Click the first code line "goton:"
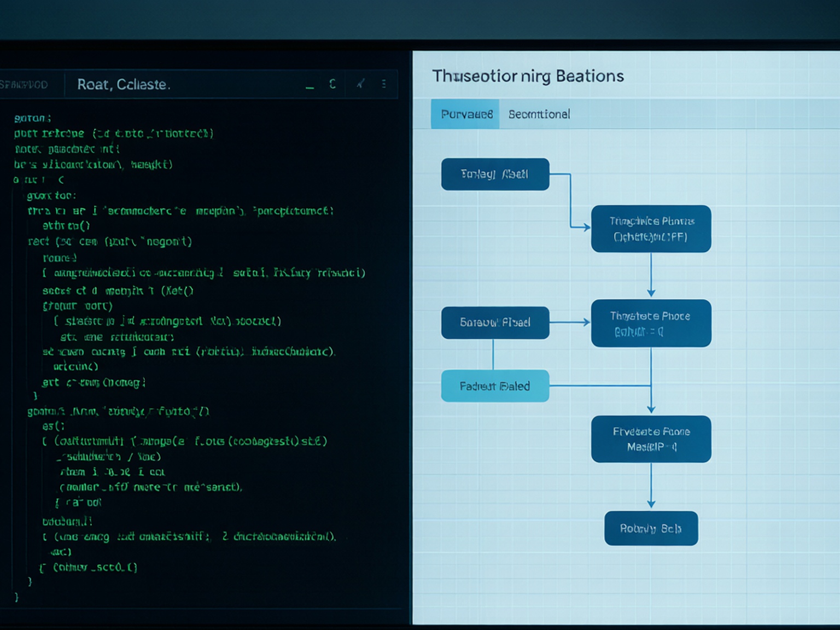The width and height of the screenshot is (840, 630). coord(33,118)
